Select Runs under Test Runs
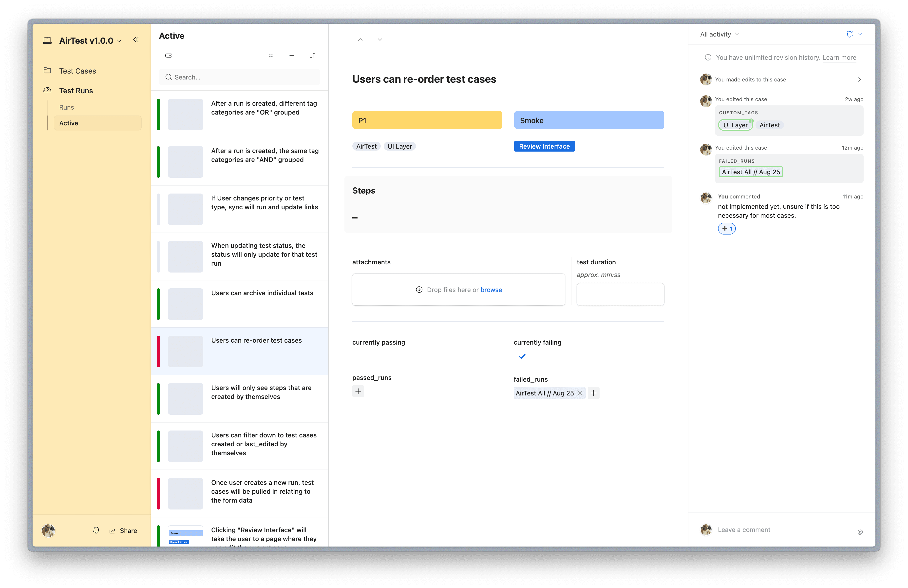Viewport: 908px width, 588px height. pos(66,108)
